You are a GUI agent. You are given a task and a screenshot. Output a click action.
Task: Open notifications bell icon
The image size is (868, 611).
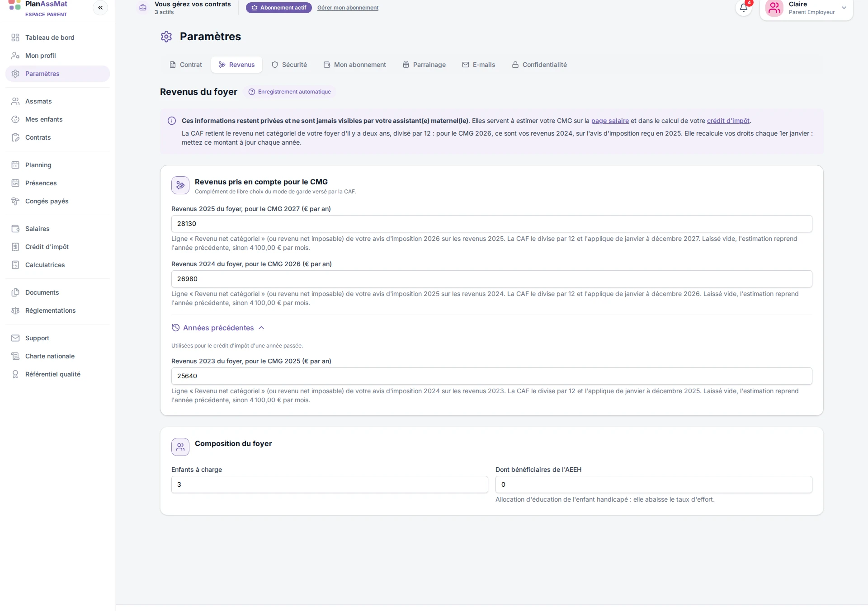coord(743,8)
